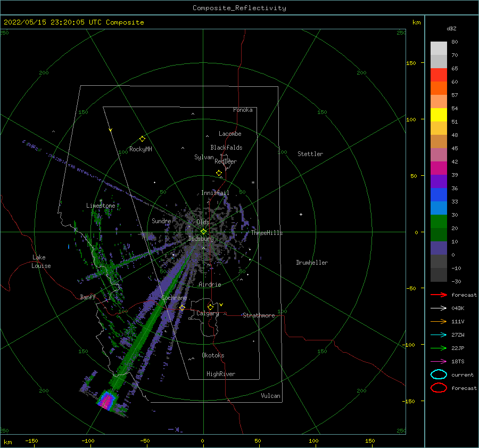Click the yellow diamond marker above RockyMH
The height and width of the screenshot is (448, 479).
(x=142, y=139)
